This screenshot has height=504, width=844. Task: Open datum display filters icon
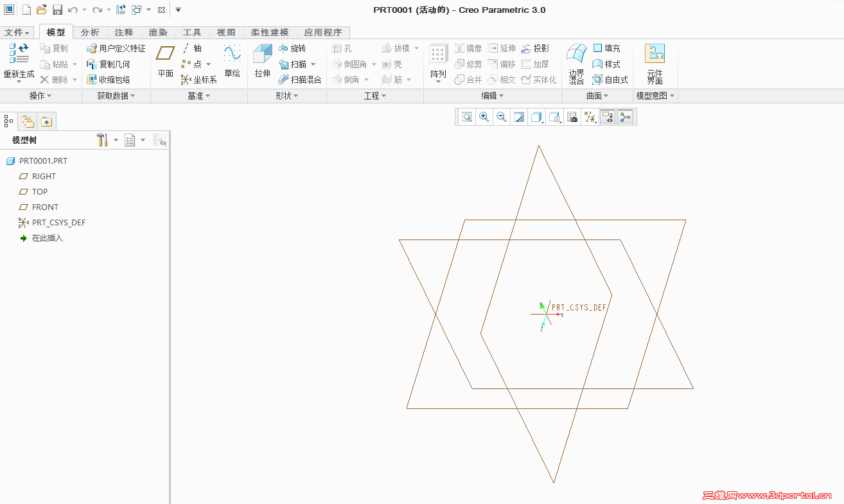(x=590, y=117)
